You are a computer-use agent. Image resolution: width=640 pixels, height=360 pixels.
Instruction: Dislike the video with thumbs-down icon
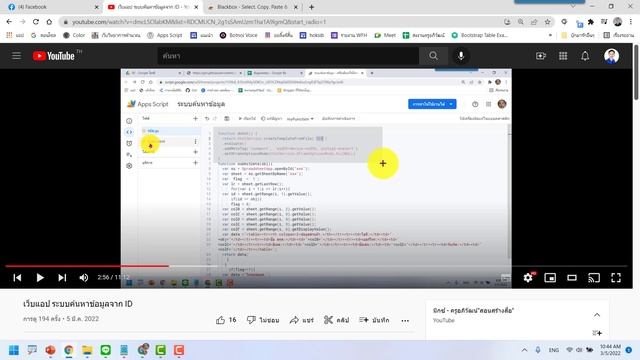pos(251,320)
